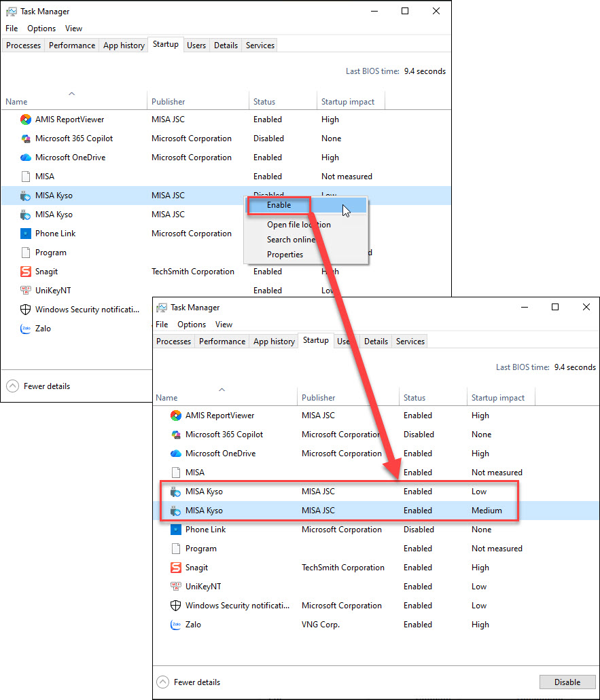
Task: Open File menu in front Task Manager
Action: [162, 325]
